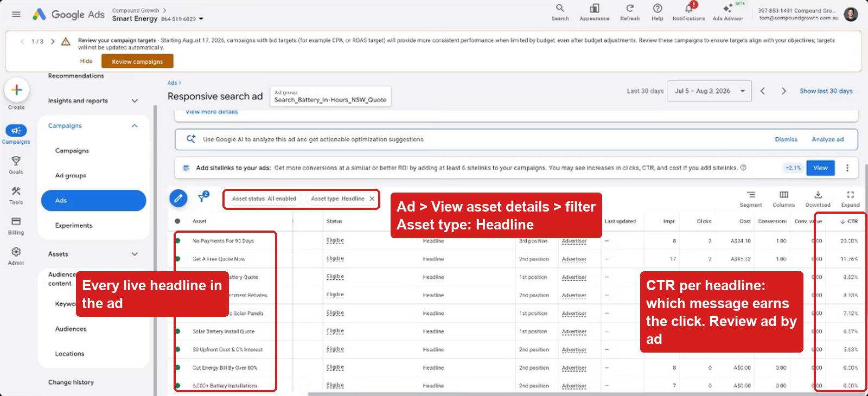Screen dimensions: 868x396
Task: Click the filter funnel icon
Action: click(203, 197)
